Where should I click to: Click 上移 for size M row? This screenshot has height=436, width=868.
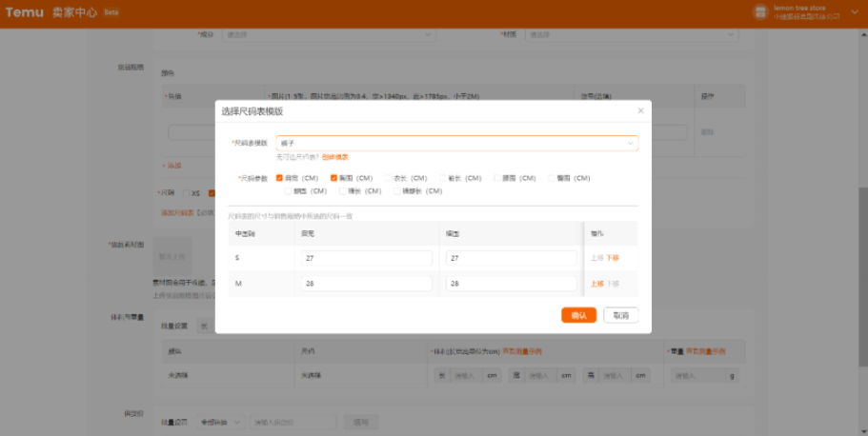[596, 284]
